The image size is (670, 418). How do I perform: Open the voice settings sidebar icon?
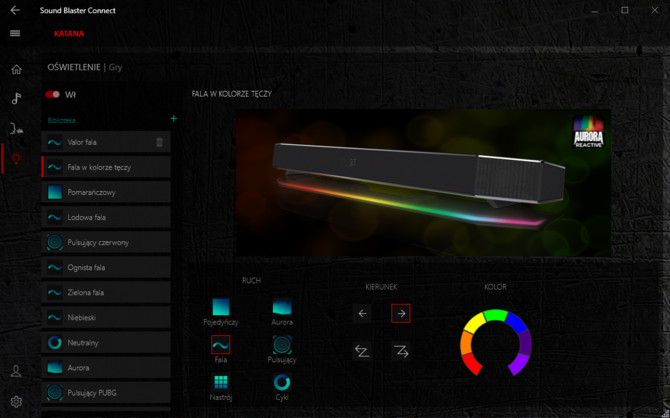(16, 128)
